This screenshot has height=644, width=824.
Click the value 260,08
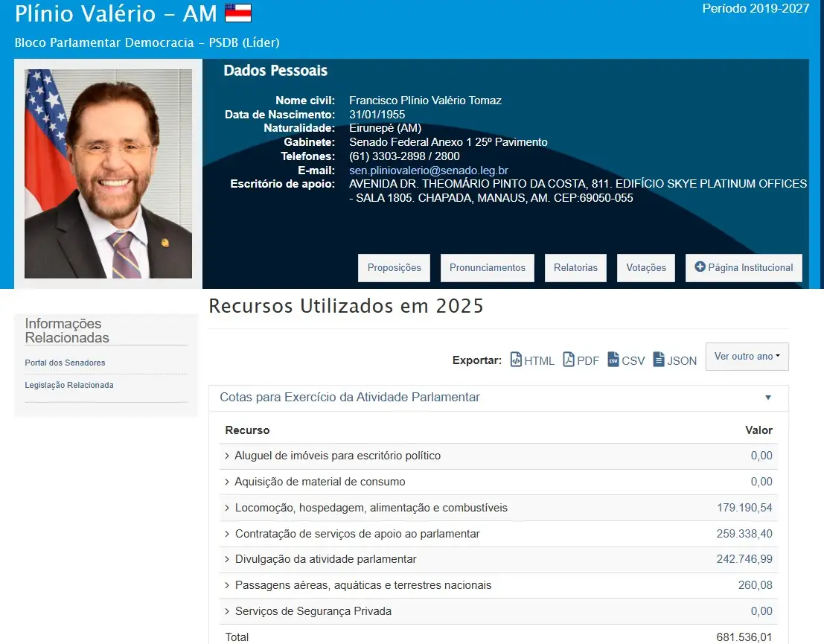[x=756, y=585]
